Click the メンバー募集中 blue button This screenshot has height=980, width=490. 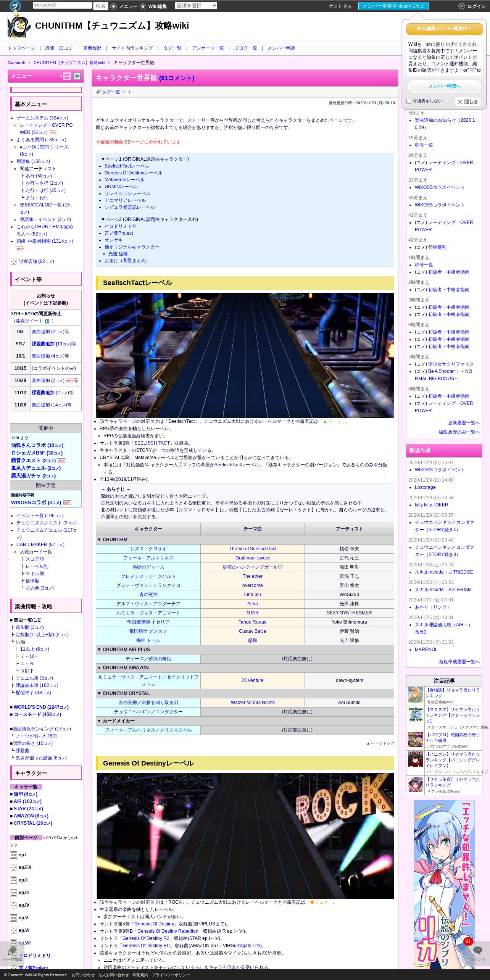[393, 6]
